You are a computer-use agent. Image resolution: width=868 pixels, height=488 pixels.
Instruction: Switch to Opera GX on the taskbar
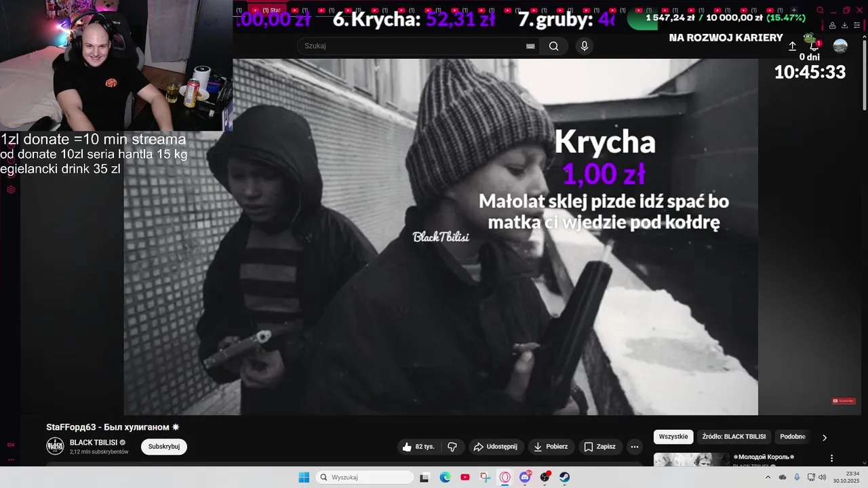pyautogui.click(x=505, y=477)
